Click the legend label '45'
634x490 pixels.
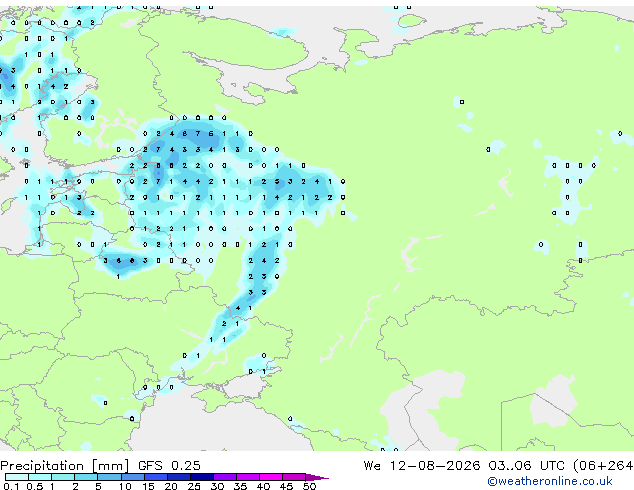(x=286, y=486)
